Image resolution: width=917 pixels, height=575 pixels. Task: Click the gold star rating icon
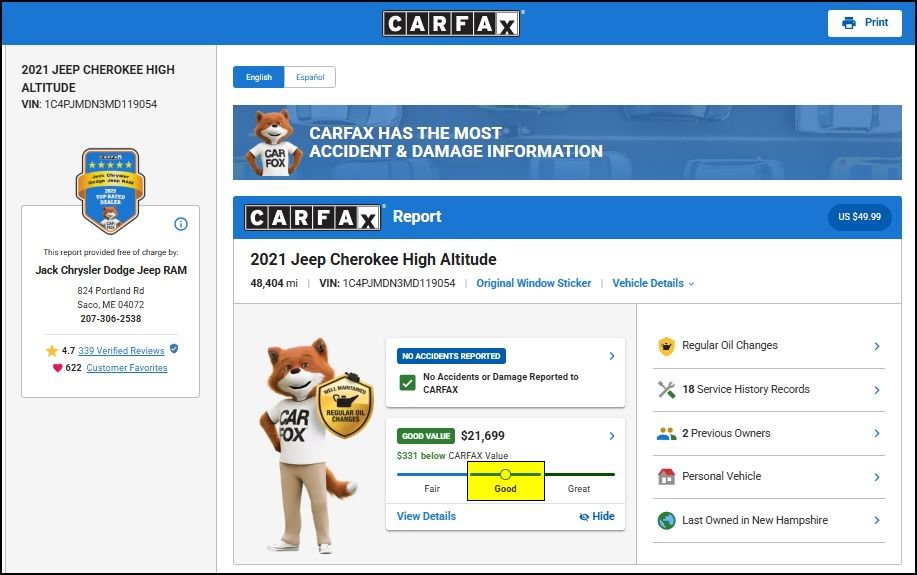[51, 350]
